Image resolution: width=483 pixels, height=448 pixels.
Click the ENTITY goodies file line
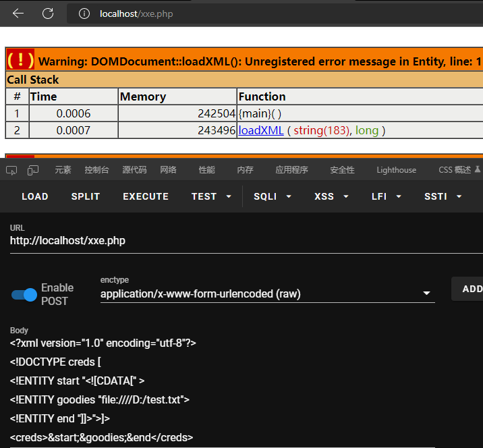[x=99, y=399]
